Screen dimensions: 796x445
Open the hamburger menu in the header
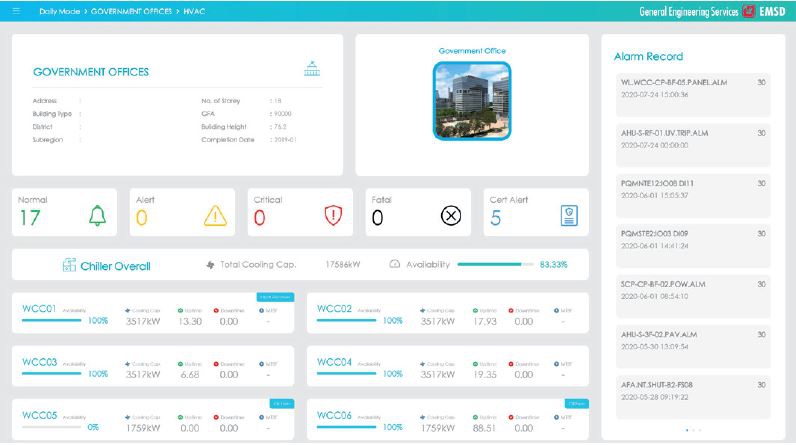pos(16,11)
